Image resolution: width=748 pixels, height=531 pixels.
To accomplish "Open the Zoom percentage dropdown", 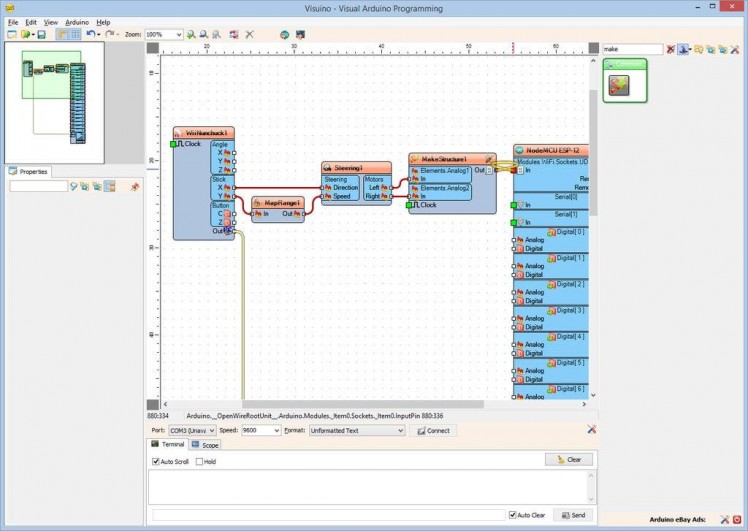I will (x=178, y=34).
